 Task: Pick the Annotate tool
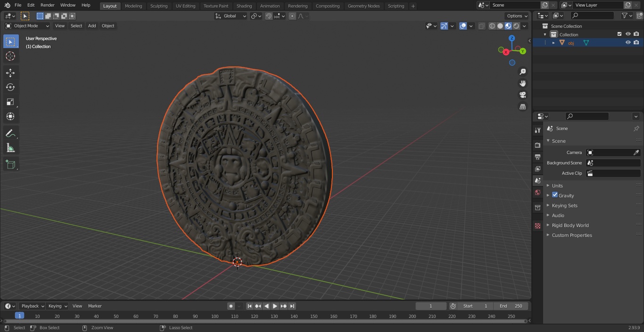pyautogui.click(x=10, y=133)
